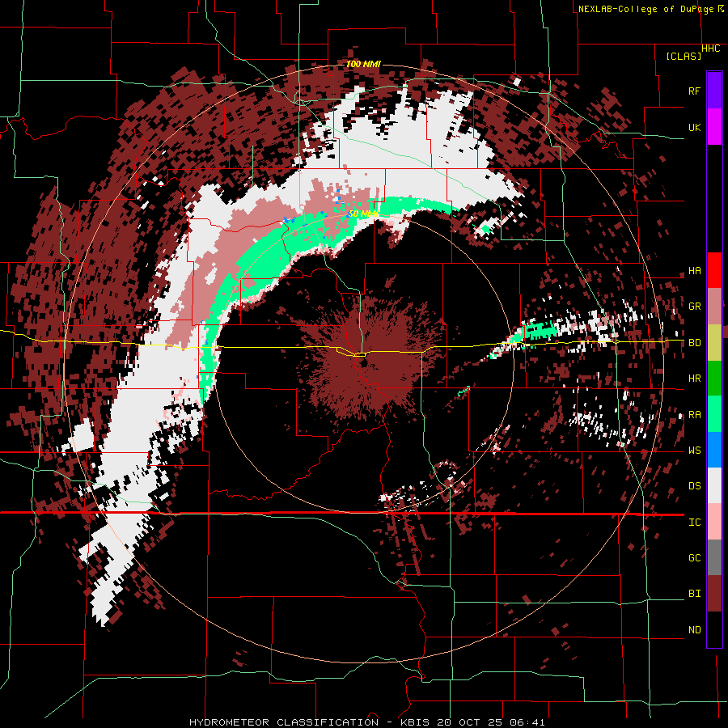Click the DS white legend swatch
This screenshot has width=728, height=728.
[x=714, y=485]
